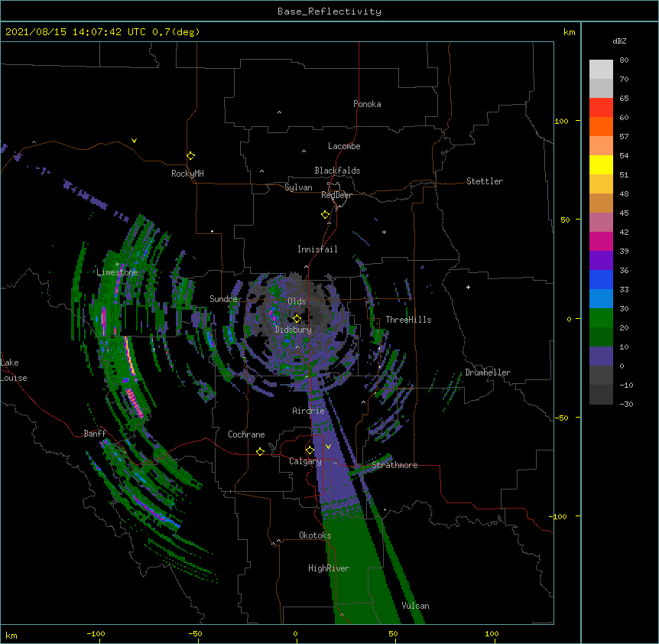Image resolution: width=659 pixels, height=644 pixels.
Task: Select the magenta 42 dBZ legend swatch
Action: tap(601, 241)
